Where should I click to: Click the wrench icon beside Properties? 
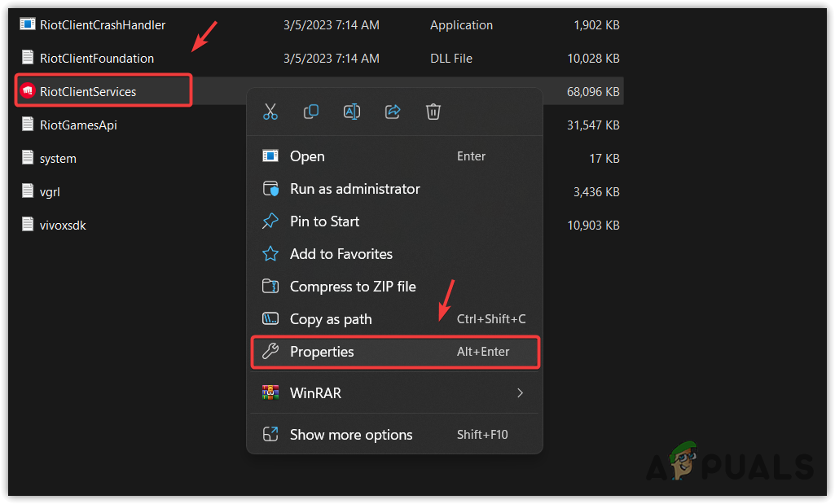coord(270,351)
